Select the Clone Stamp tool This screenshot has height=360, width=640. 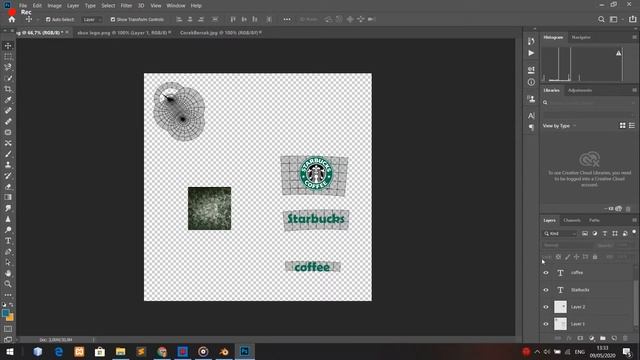pos(8,165)
